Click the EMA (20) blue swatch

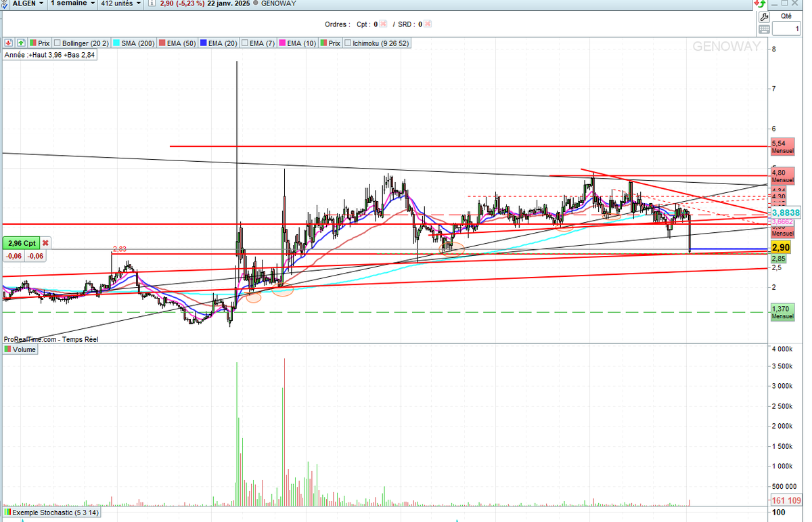click(x=202, y=43)
